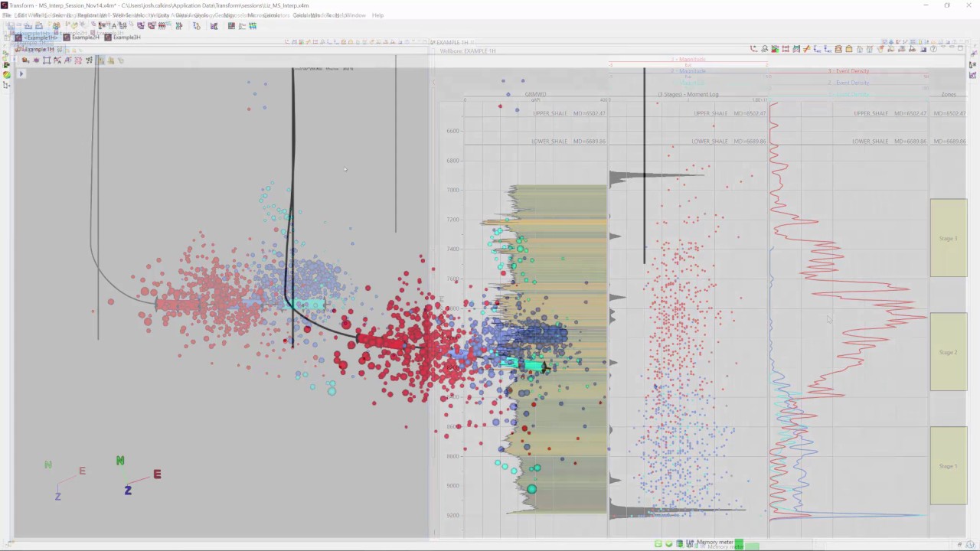Screen dimensions: 980x551
Task: Click the orange stacked-layers icon in wellbore toolbar
Action: pos(838,49)
